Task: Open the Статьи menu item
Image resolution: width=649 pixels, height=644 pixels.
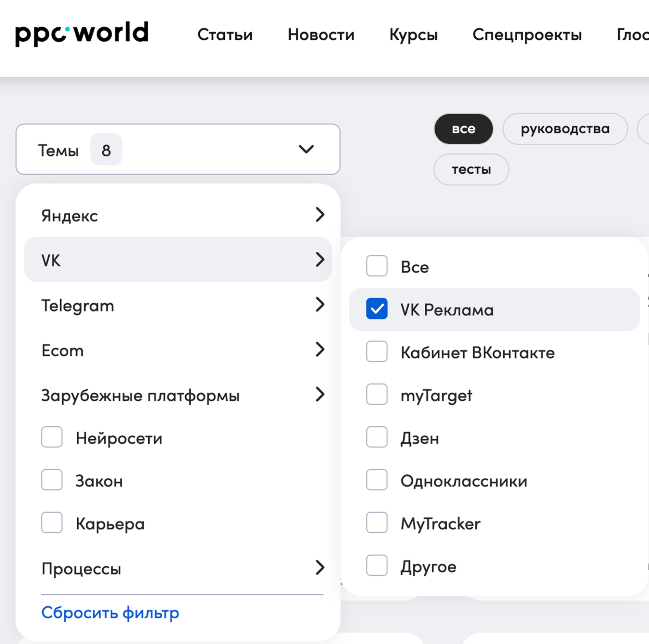Action: [225, 35]
